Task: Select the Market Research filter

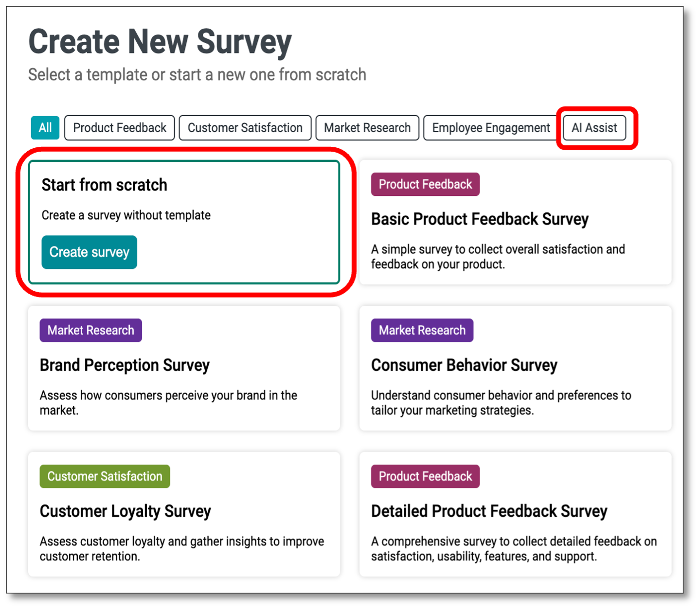Action: click(x=367, y=127)
